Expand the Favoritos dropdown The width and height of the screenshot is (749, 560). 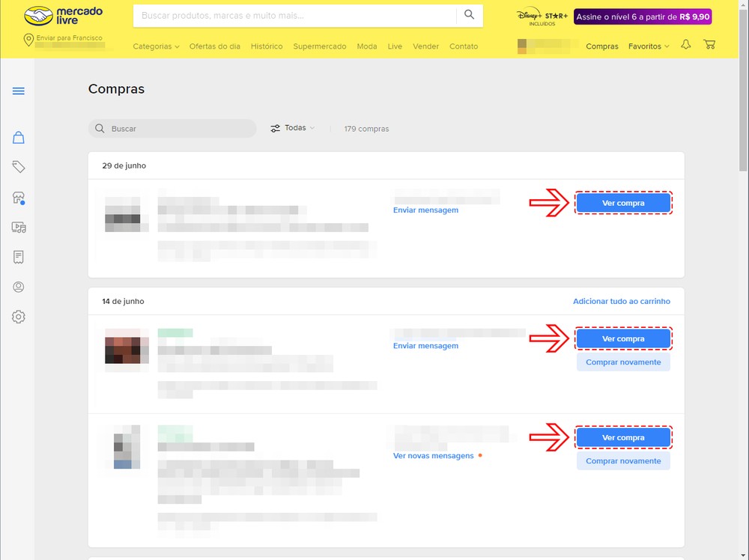pos(649,46)
